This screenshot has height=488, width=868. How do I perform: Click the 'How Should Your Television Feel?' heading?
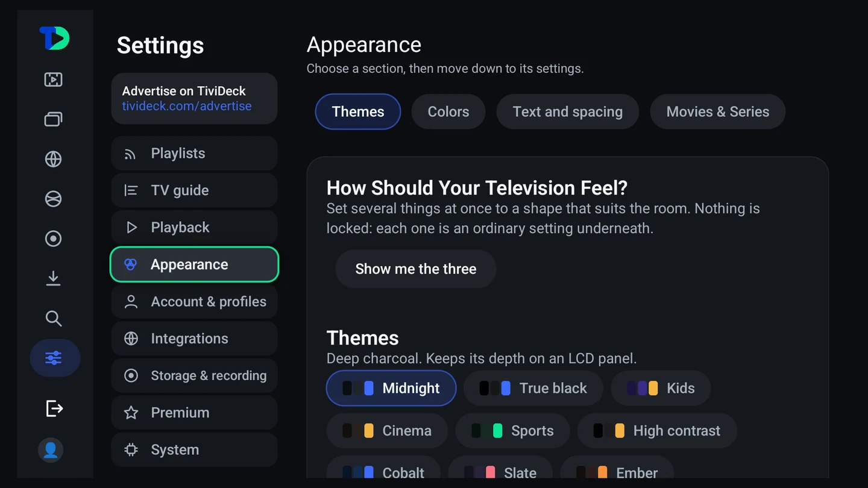coord(477,188)
